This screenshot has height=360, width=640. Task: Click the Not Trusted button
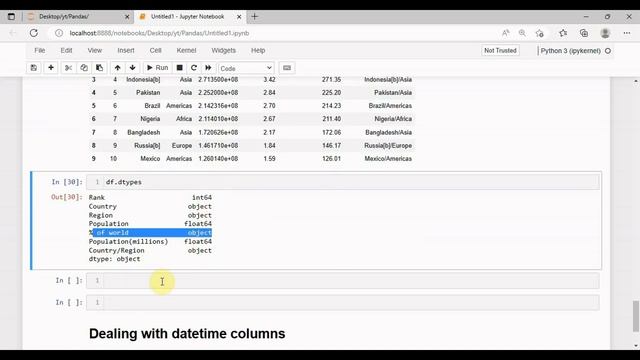pyautogui.click(x=500, y=51)
